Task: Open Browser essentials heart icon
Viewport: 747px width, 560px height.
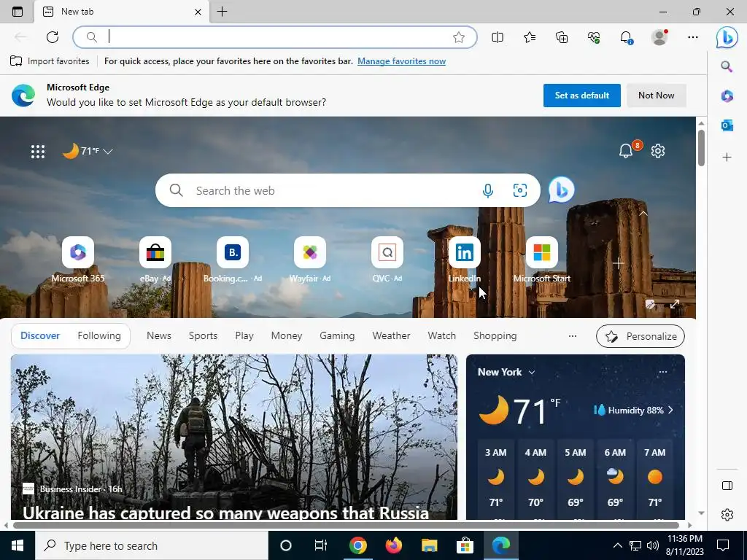Action: (x=594, y=37)
